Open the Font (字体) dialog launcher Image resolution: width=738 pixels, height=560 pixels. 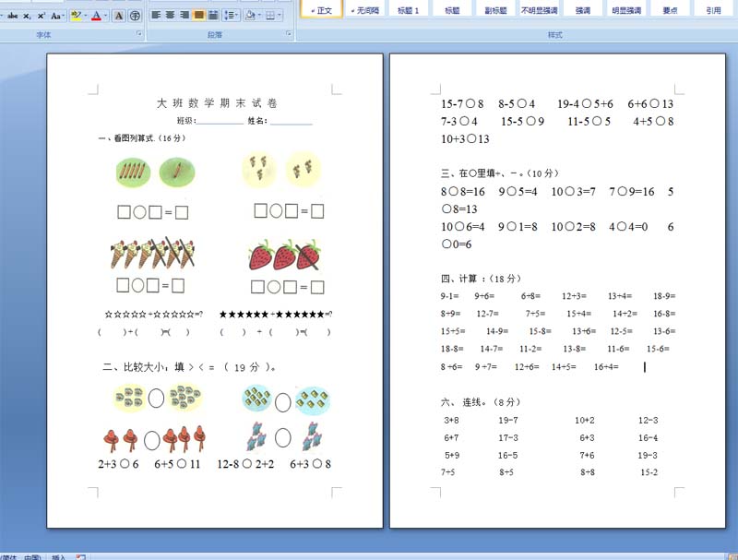tap(139, 33)
